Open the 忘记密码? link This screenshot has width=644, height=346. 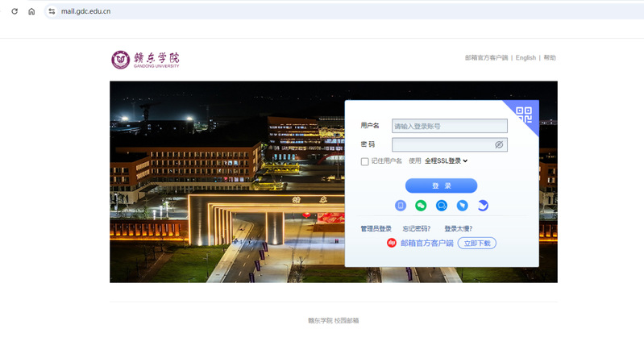click(417, 229)
